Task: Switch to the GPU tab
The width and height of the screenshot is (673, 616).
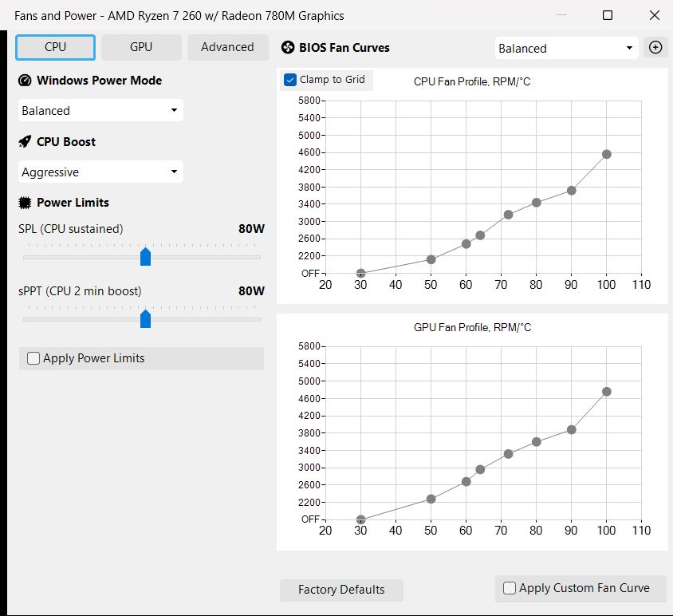Action: click(141, 47)
